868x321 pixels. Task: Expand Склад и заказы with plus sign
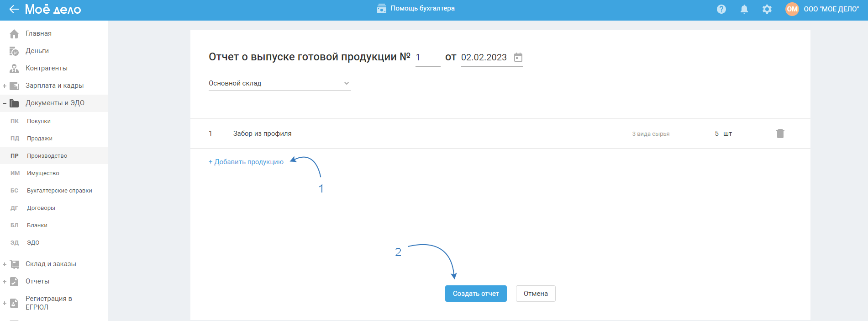point(5,264)
